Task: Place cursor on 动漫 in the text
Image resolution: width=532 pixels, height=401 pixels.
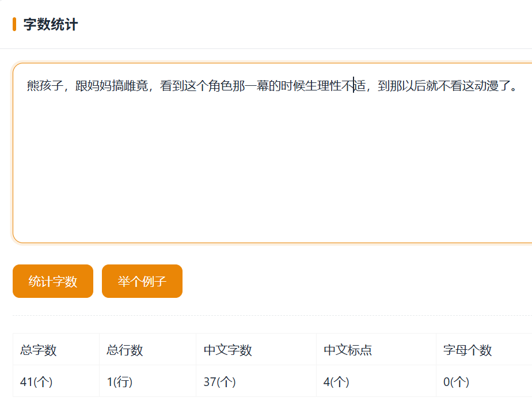Action: tap(486, 86)
